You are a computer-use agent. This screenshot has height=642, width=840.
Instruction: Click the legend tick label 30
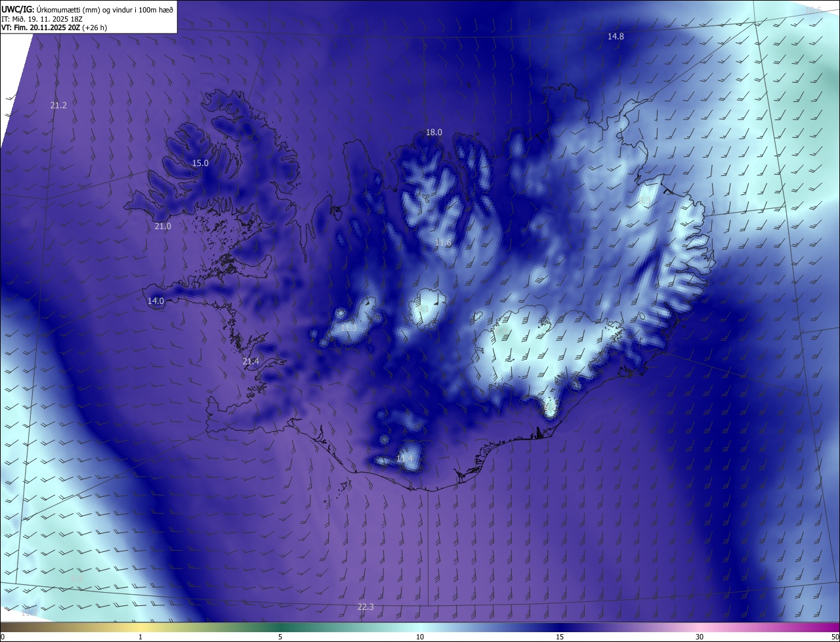pos(700,637)
